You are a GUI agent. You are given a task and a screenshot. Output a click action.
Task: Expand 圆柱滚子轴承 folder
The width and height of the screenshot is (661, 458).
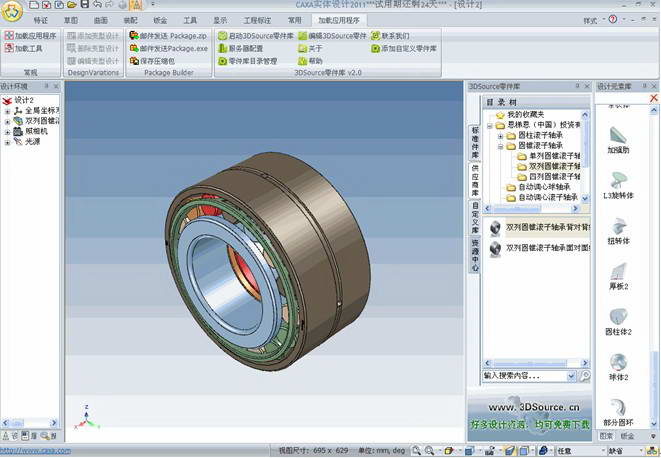pyautogui.click(x=500, y=136)
